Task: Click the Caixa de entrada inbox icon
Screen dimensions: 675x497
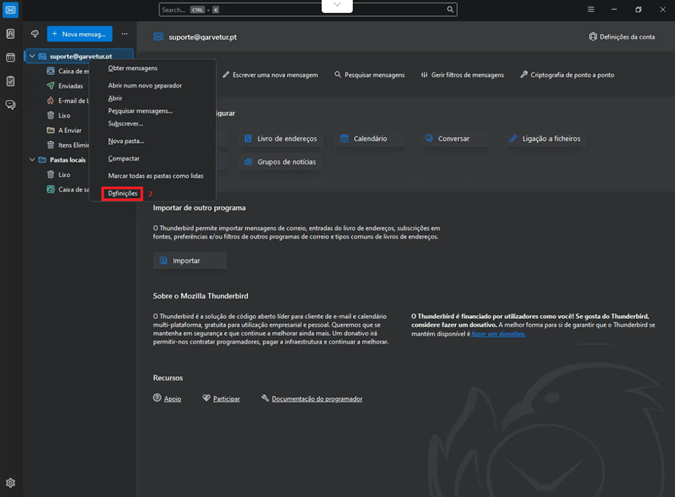Action: pos(51,71)
